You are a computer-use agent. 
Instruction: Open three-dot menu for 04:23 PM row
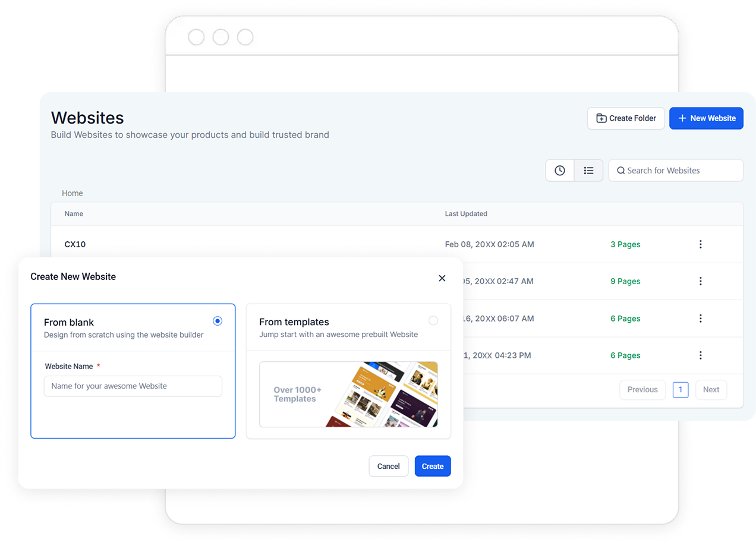701,355
